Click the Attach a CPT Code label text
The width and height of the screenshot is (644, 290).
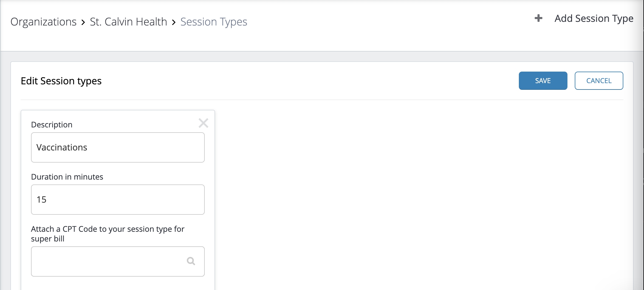(x=108, y=234)
